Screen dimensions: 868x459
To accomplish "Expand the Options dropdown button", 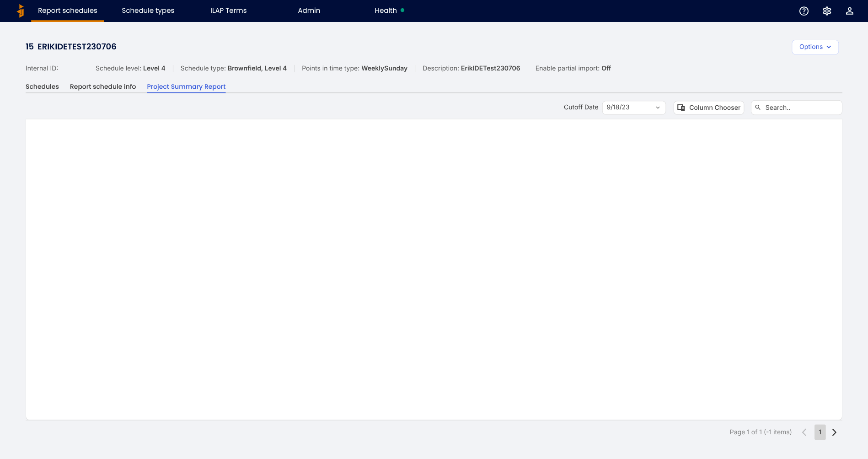I will 815,47.
